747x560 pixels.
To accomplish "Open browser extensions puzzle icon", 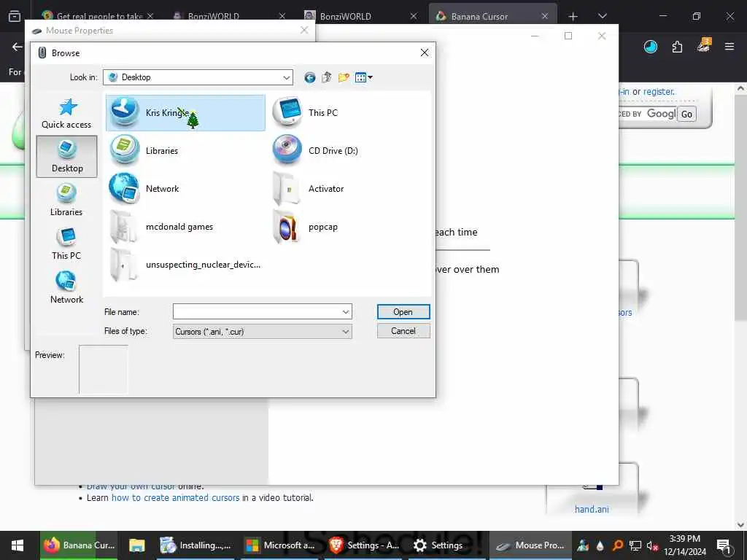I will click(x=677, y=47).
